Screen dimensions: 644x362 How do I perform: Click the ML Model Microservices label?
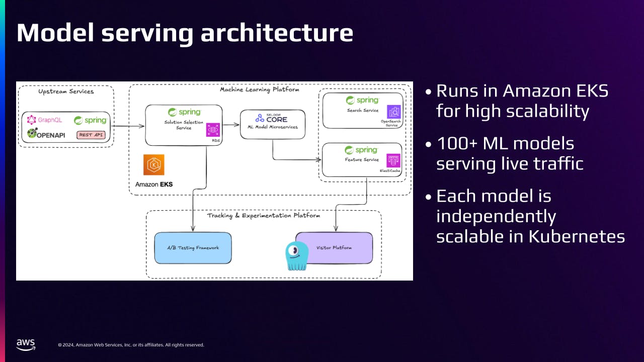273,127
